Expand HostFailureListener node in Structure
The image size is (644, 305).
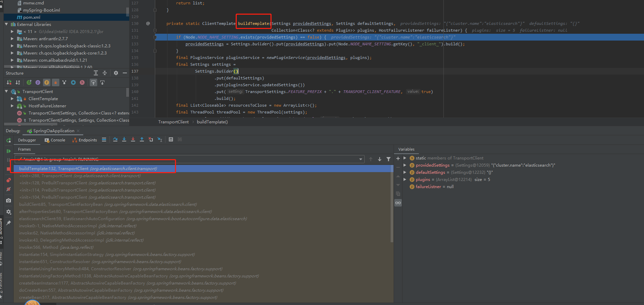(12, 106)
